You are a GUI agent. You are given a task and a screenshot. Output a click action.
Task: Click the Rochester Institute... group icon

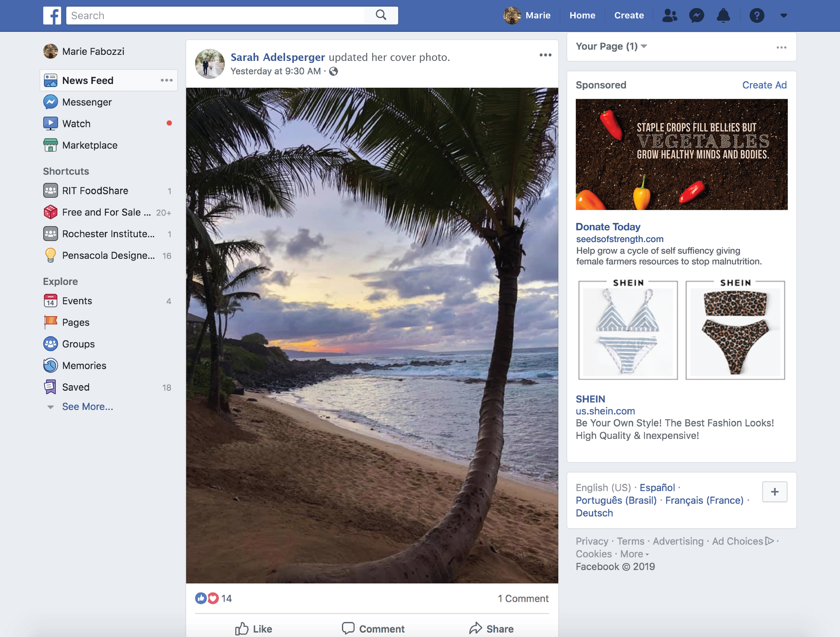[51, 234]
